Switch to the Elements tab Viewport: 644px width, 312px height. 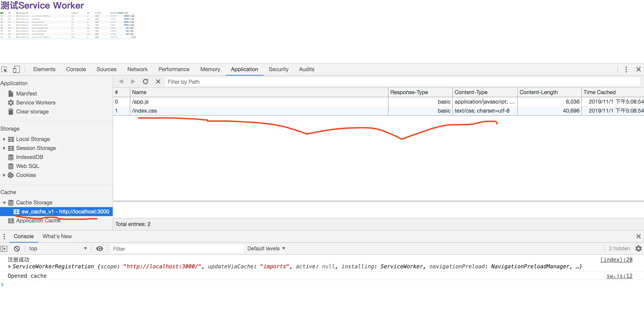44,69
